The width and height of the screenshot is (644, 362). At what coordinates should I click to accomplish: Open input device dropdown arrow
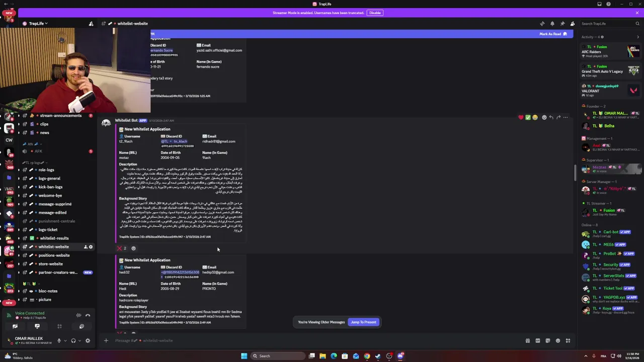point(65,341)
